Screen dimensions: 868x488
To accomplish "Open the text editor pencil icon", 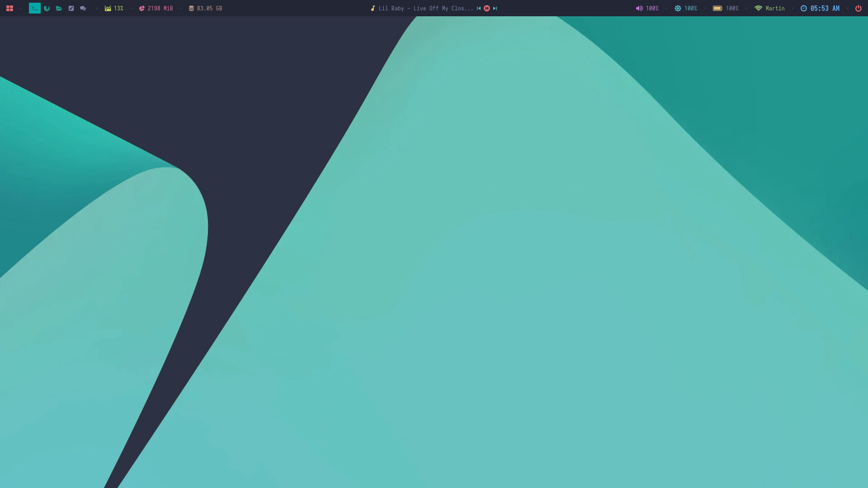I will point(71,8).
